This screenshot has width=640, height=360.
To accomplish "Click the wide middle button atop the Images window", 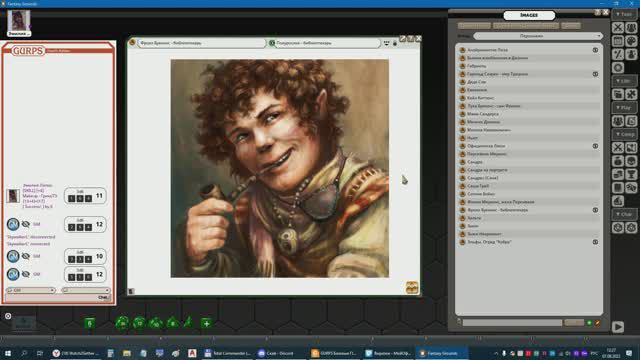I will 526,26.
